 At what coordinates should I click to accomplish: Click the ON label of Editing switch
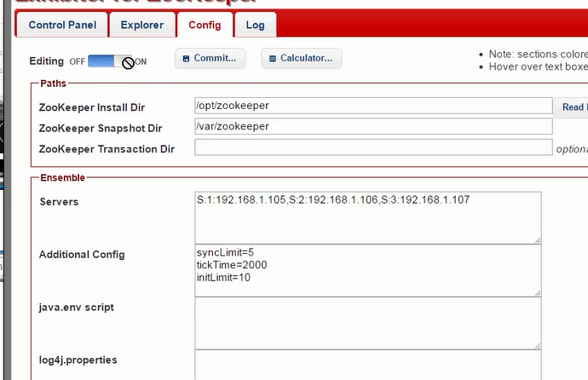141,61
